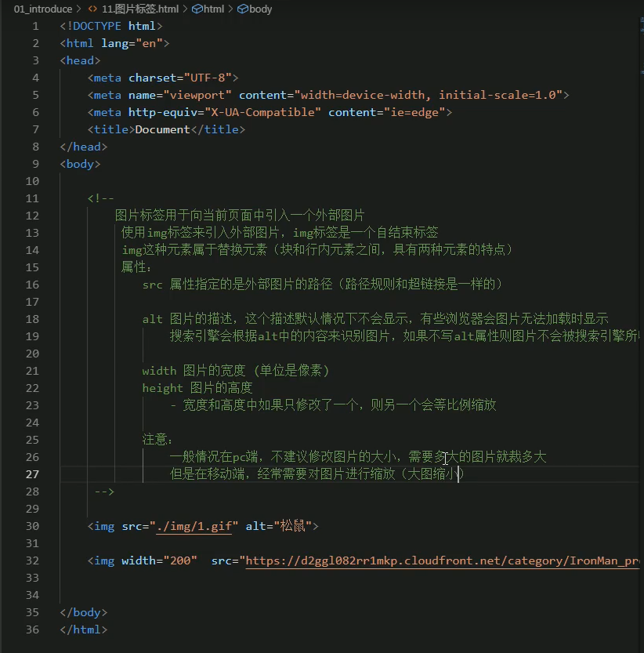Click line number 3 in the gutter

(35, 60)
